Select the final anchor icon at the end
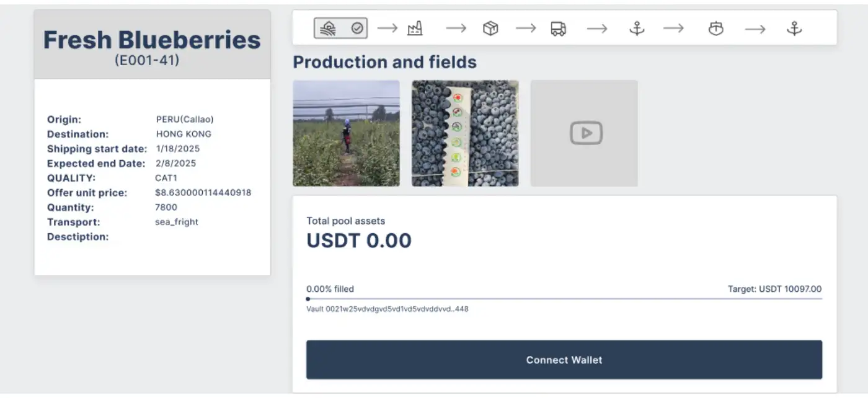This screenshot has width=868, height=398. 794,29
